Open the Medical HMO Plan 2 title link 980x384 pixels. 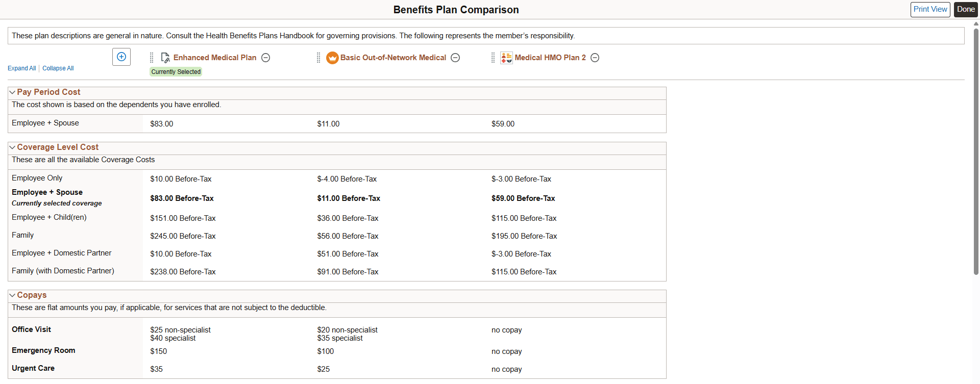click(x=550, y=58)
